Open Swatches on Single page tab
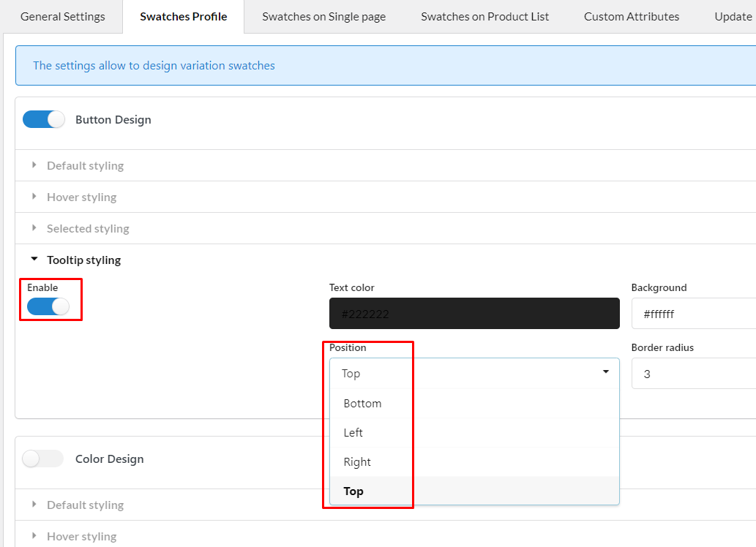The width and height of the screenshot is (756, 547). coord(323,17)
